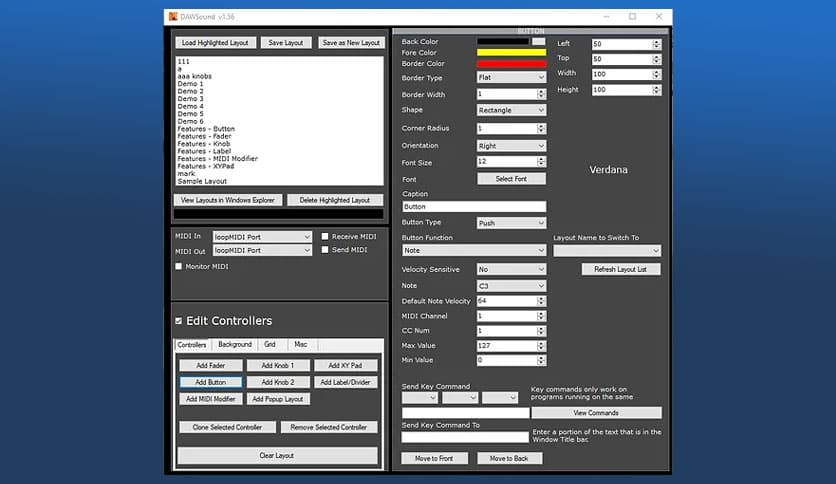
Task: Open Layout Name to Switch To dropdown
Action: pyautogui.click(x=607, y=251)
